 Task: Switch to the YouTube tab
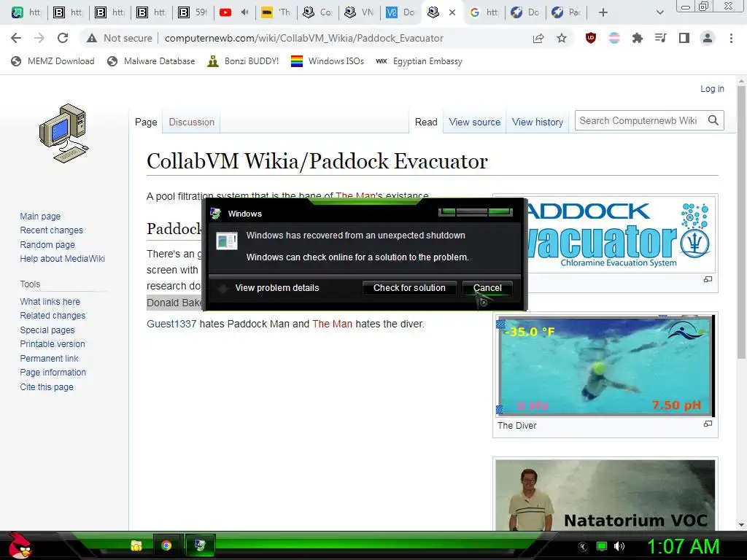(234, 12)
